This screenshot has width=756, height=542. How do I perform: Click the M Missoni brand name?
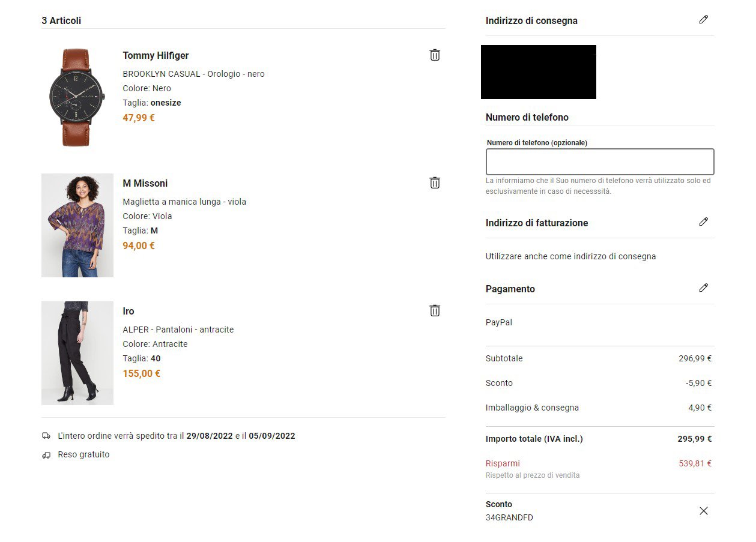[145, 183]
